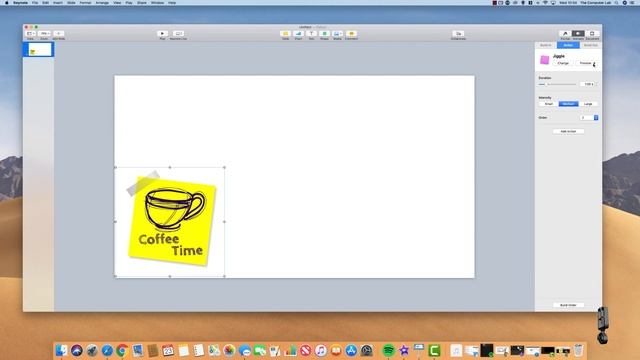This screenshot has height=360, width=640.
Task: Play the slideshow from the toolbar
Action: coord(162,34)
